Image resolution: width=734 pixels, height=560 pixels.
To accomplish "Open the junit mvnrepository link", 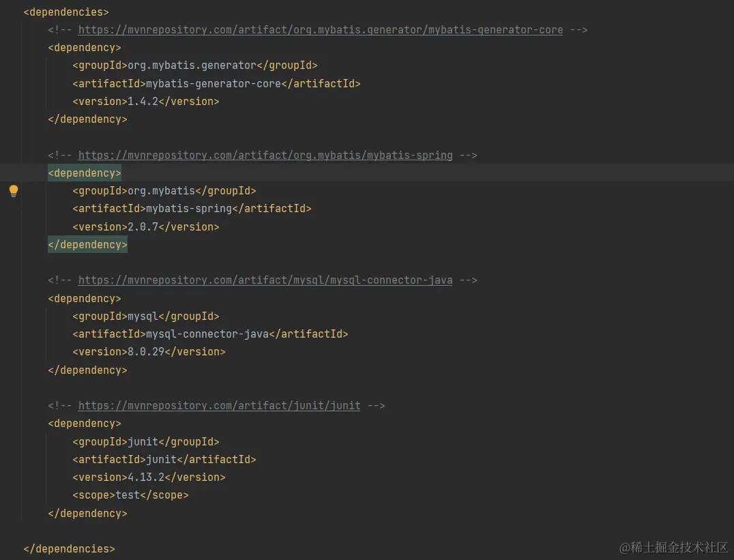I will tap(219, 406).
